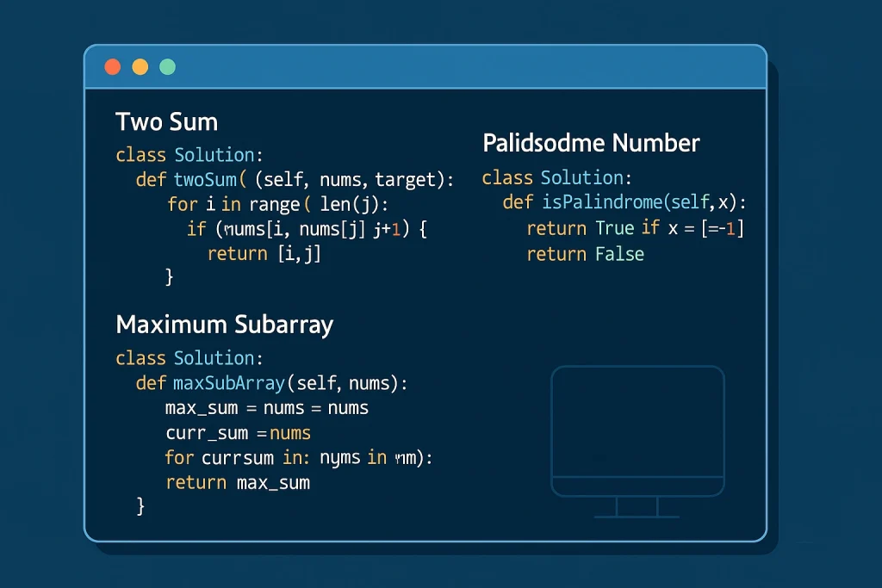Click the "for i in range( len(j):" line
Viewport: 882px width, 588px height.
[278, 204]
